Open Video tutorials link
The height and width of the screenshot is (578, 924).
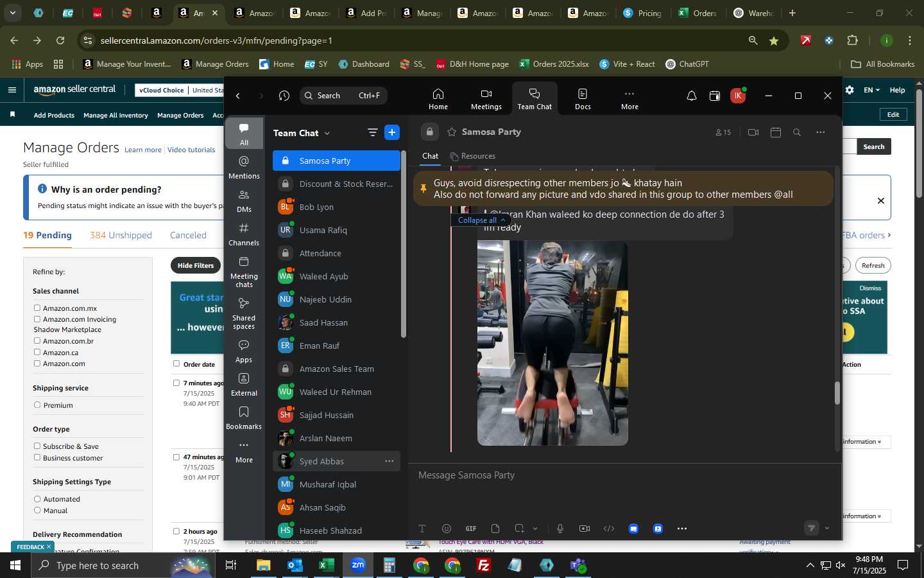(191, 150)
